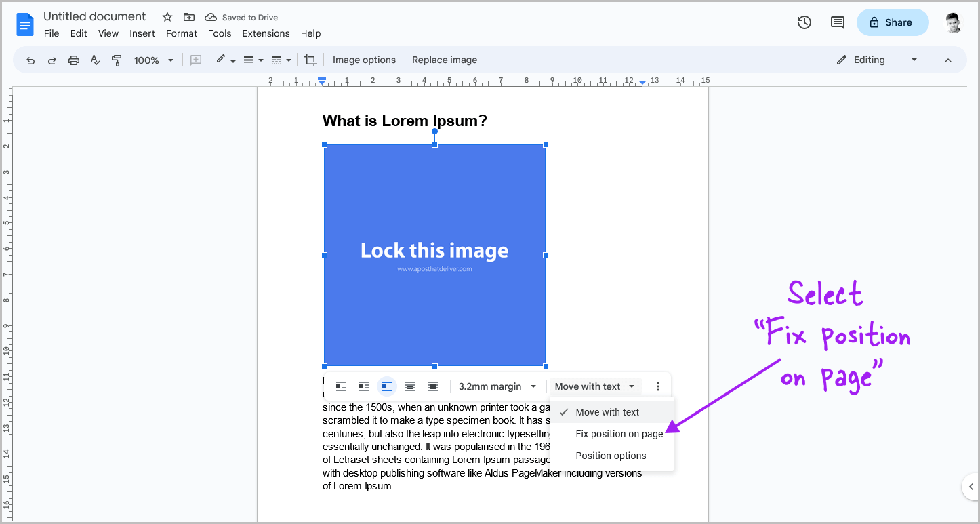The width and height of the screenshot is (980, 524).
Task: Open the Move with text dropdown
Action: (x=594, y=386)
